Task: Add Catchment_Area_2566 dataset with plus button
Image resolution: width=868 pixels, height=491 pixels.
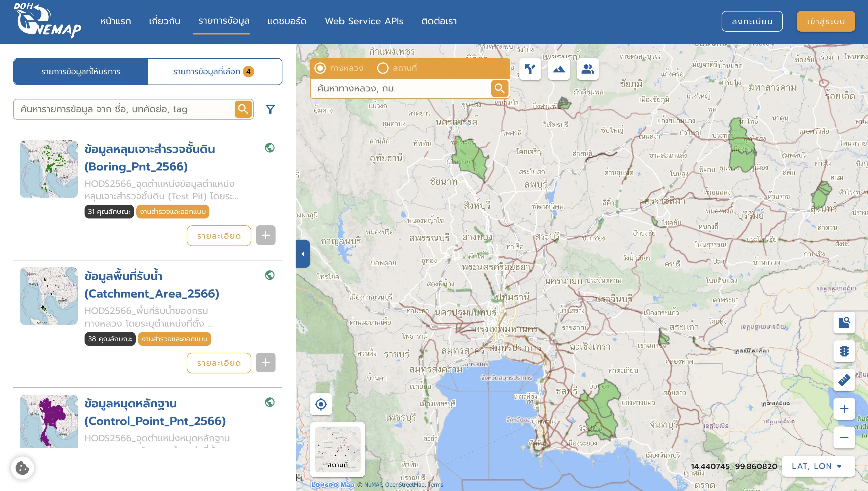Action: [265, 363]
